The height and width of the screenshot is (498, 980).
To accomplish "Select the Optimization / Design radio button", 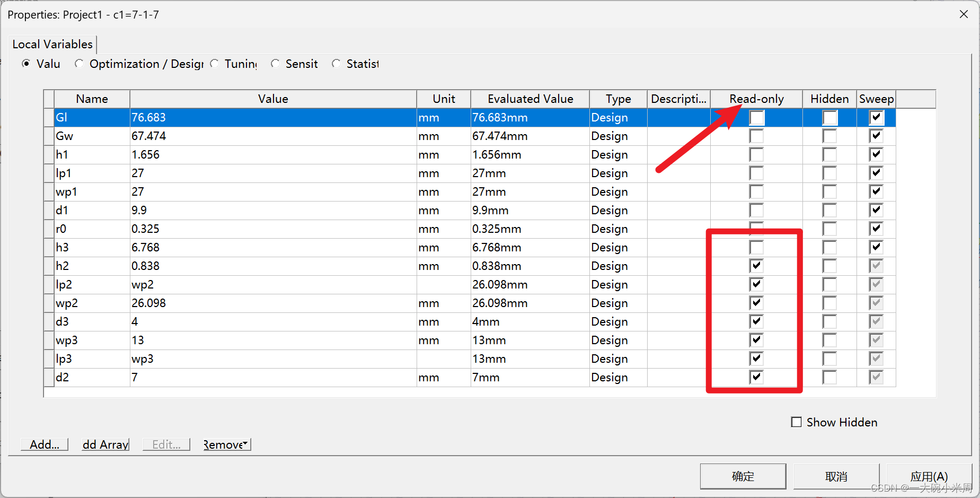I will click(x=80, y=64).
